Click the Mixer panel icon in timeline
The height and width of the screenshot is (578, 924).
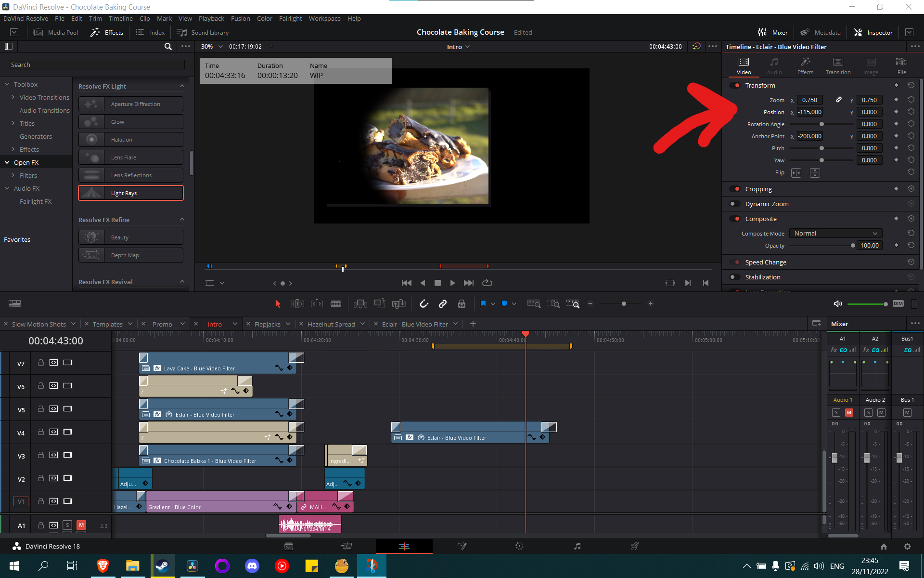coord(814,324)
